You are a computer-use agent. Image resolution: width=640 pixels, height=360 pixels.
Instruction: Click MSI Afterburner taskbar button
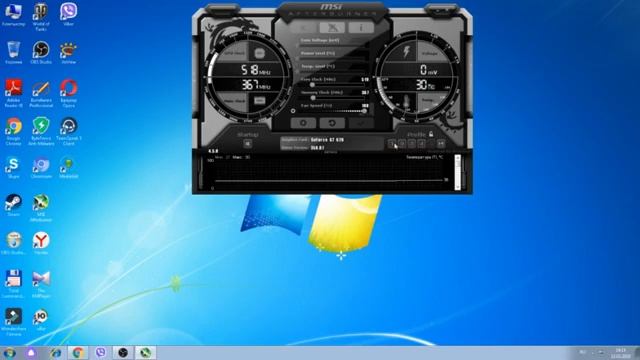pyautogui.click(x=145, y=353)
